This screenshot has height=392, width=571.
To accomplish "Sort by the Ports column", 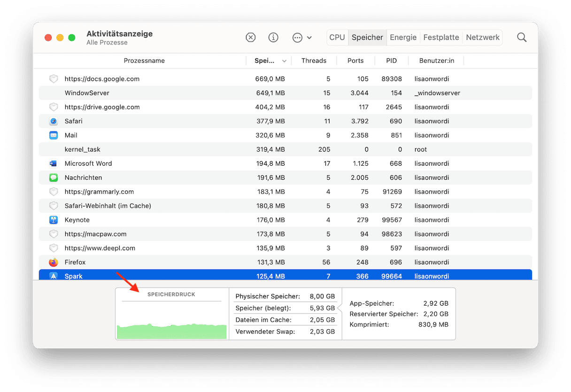I will pos(355,61).
